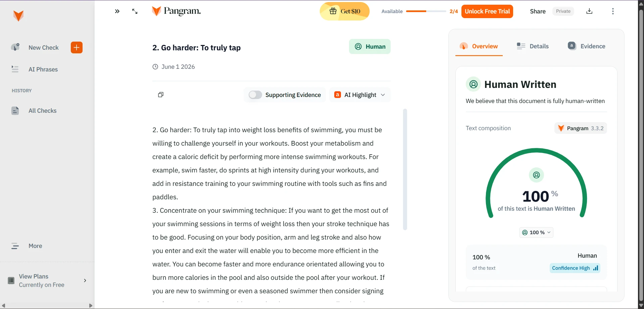Click Unlock Free Trial button
The image size is (644, 309).
pos(487,11)
